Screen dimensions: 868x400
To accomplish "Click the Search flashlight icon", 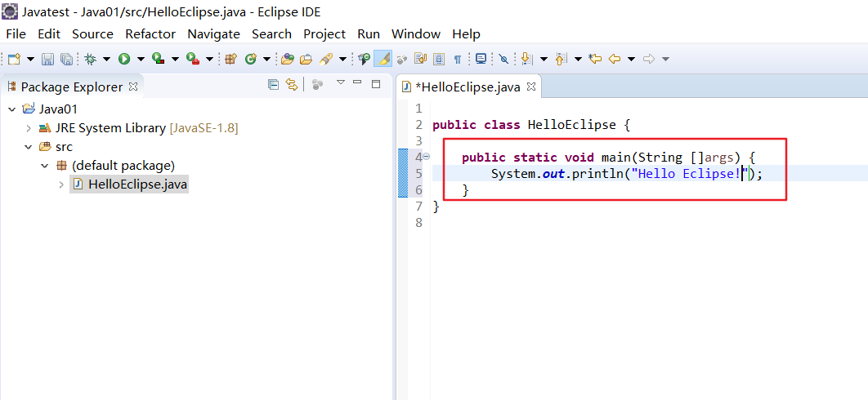I will point(326,59).
